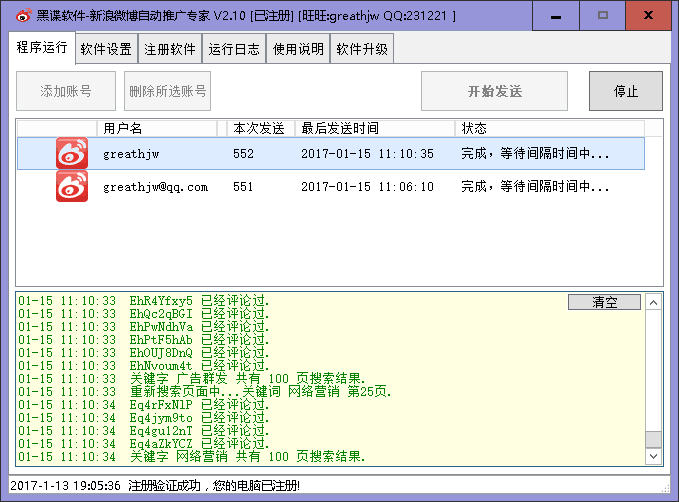Click the status text in the greathjw@qq.com row

click(x=535, y=186)
